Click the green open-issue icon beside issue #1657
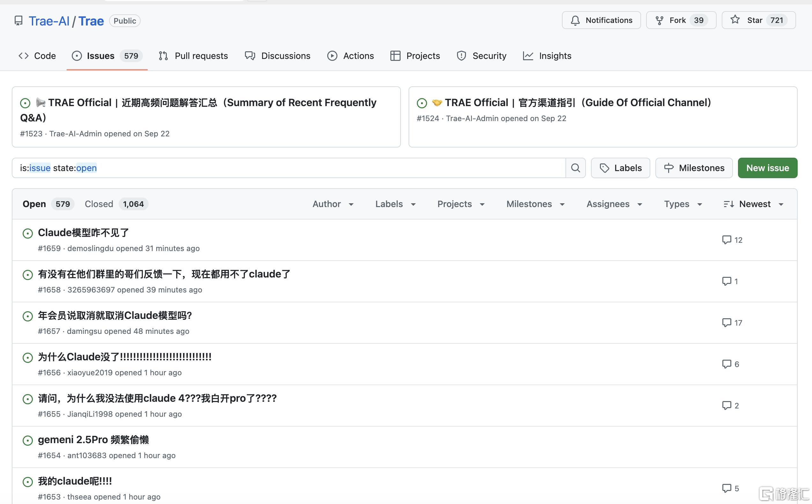Image resolution: width=812 pixels, height=504 pixels. pyautogui.click(x=27, y=316)
